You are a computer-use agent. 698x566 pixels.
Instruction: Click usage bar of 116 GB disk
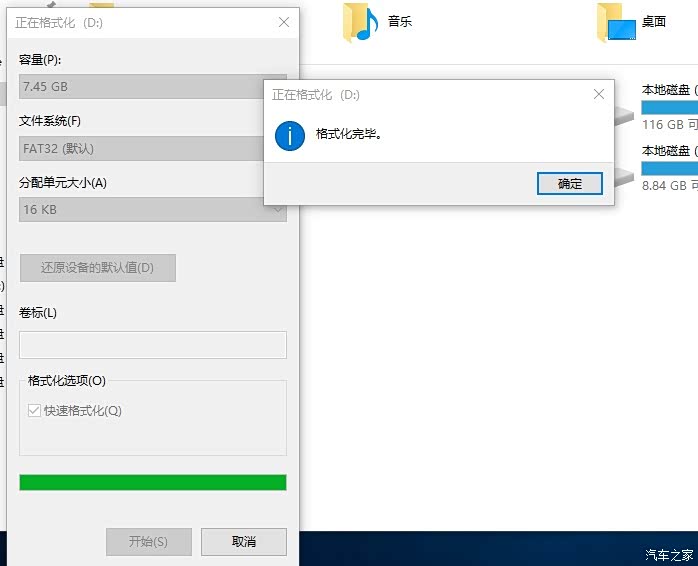pos(670,107)
